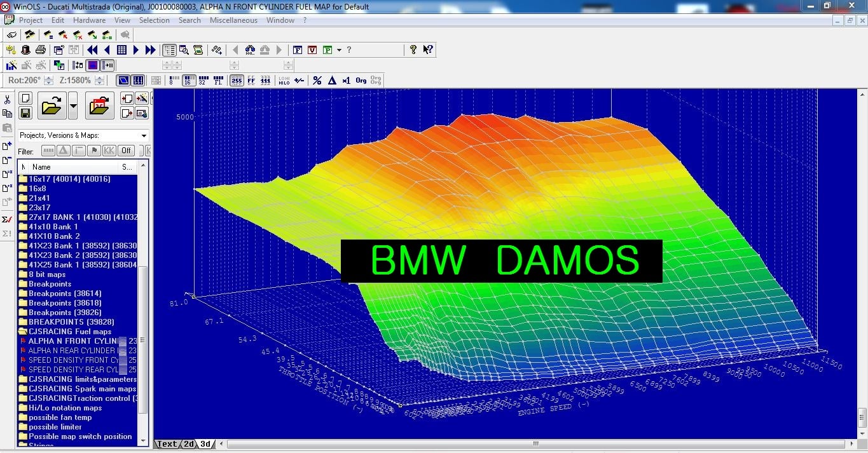Toggle the map tree list view button
The height and width of the screenshot is (453, 868).
(169, 50)
